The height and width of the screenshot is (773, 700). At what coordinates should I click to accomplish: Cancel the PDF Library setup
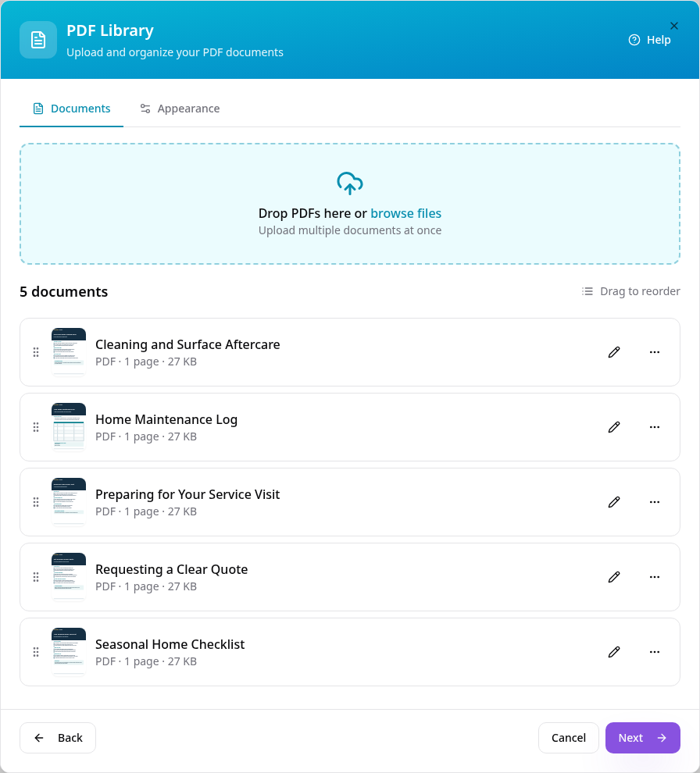[x=568, y=738]
